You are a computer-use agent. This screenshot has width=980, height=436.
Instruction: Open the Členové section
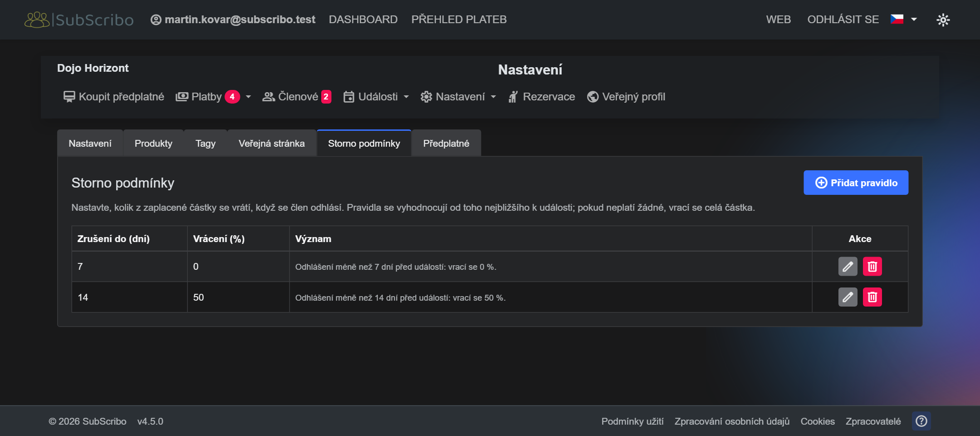297,97
